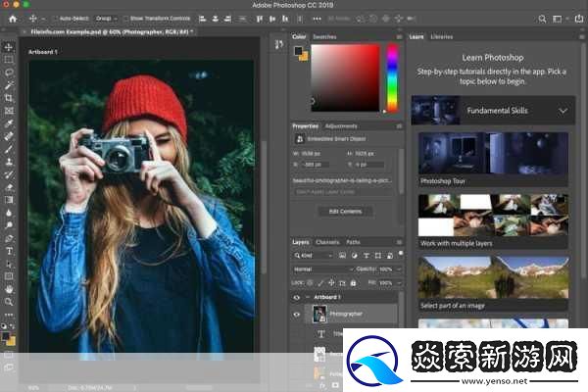Select the Type tool
Image resolution: width=588 pixels, height=392 pixels.
coord(8,251)
